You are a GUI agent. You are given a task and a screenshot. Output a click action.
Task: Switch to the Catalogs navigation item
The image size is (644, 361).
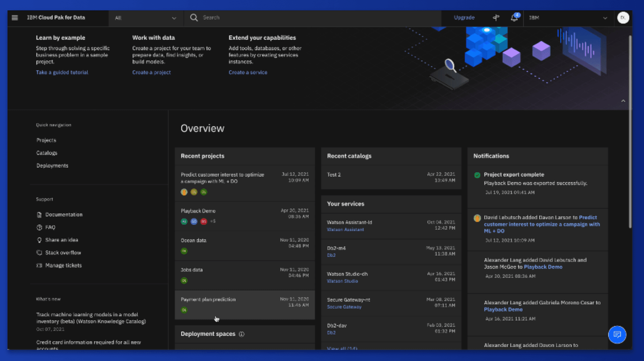tap(47, 153)
